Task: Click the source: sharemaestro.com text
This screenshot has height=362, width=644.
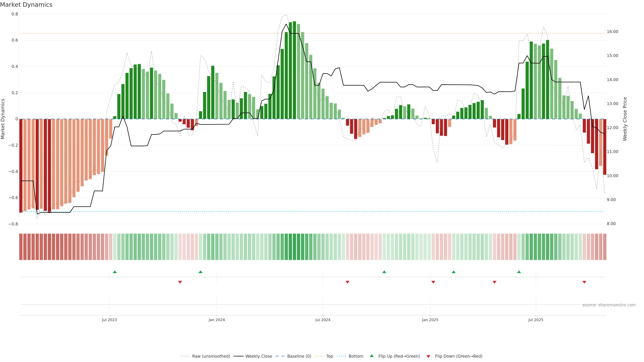Action: [609, 305]
